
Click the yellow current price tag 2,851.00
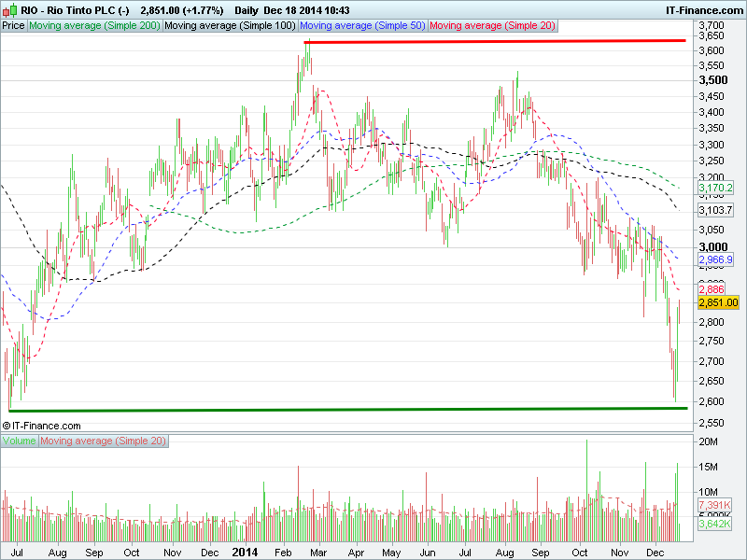(718, 302)
